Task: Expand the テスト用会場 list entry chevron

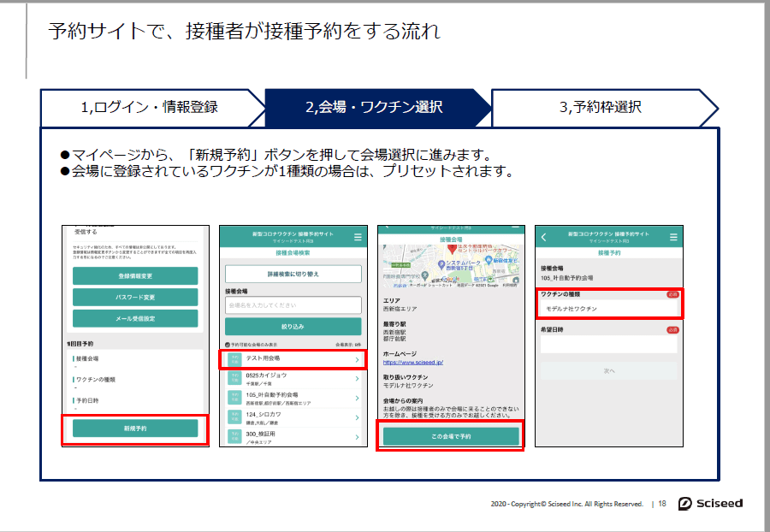Action: [358, 358]
